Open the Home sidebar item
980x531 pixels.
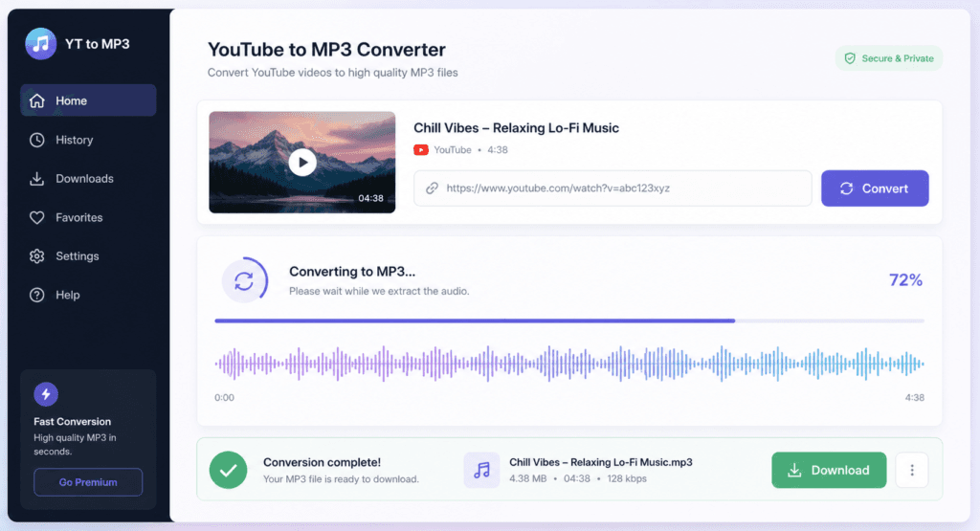(88, 100)
